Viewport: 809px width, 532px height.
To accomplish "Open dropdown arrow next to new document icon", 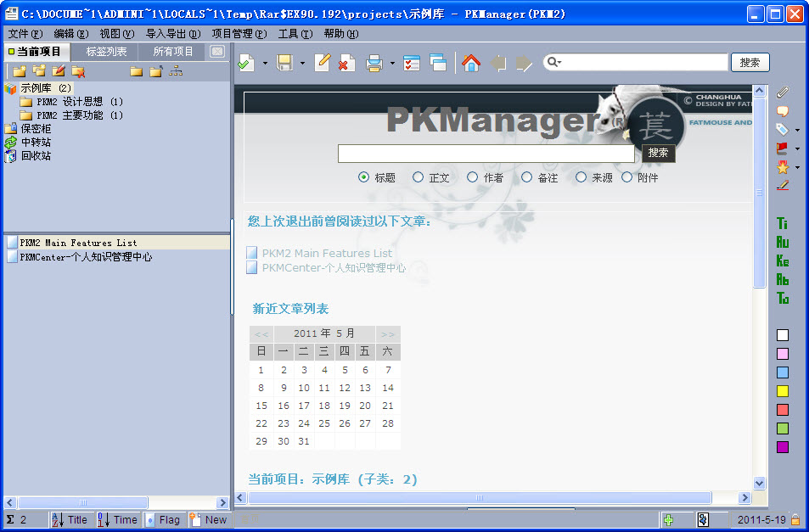I will click(265, 64).
